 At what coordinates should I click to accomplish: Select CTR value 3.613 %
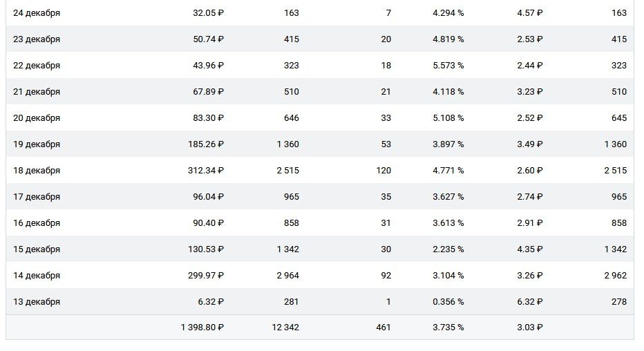click(448, 223)
